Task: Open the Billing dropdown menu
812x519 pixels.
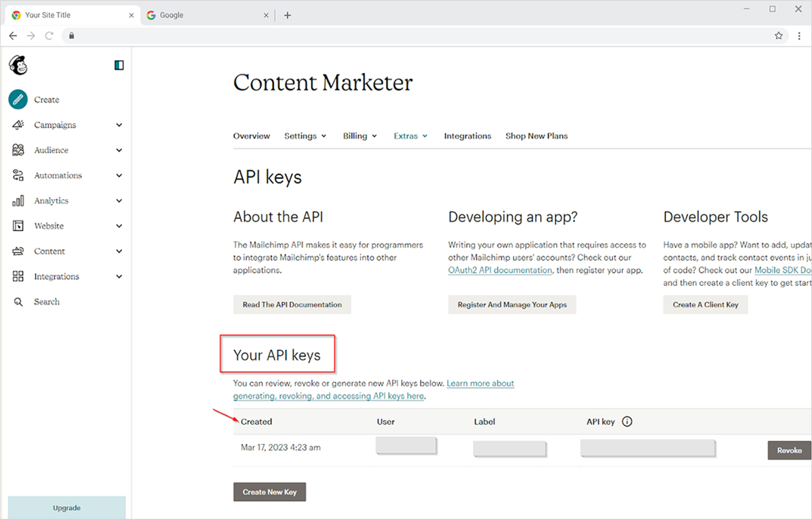Action: pyautogui.click(x=360, y=136)
